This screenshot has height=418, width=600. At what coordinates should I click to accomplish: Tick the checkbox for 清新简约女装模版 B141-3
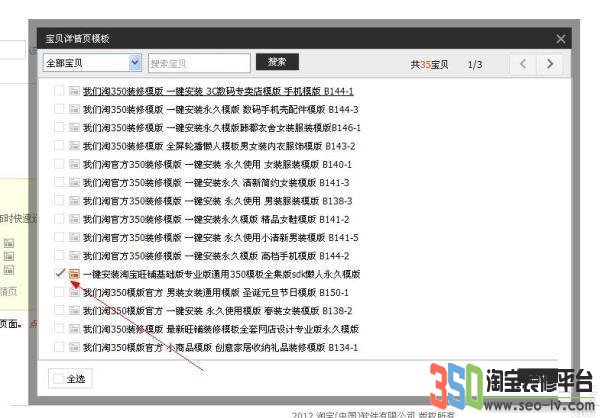pos(59,182)
